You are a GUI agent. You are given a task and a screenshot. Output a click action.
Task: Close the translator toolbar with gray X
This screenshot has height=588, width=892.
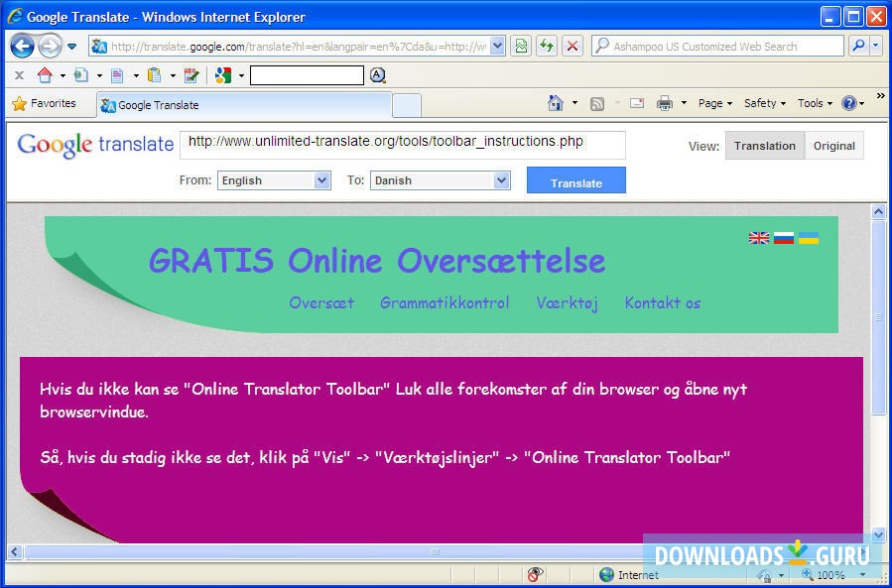pos(19,75)
